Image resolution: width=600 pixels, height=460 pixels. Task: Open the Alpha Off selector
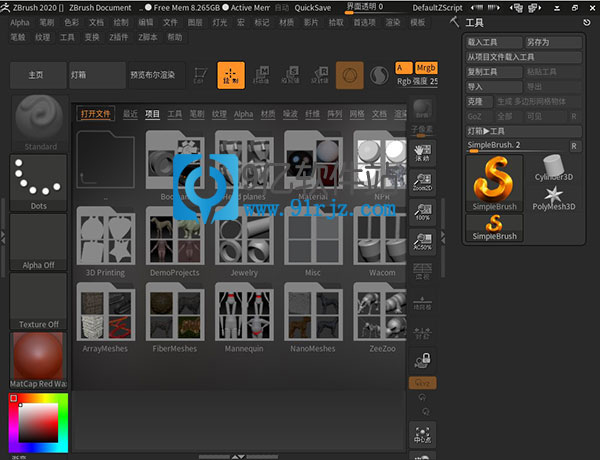click(x=38, y=242)
